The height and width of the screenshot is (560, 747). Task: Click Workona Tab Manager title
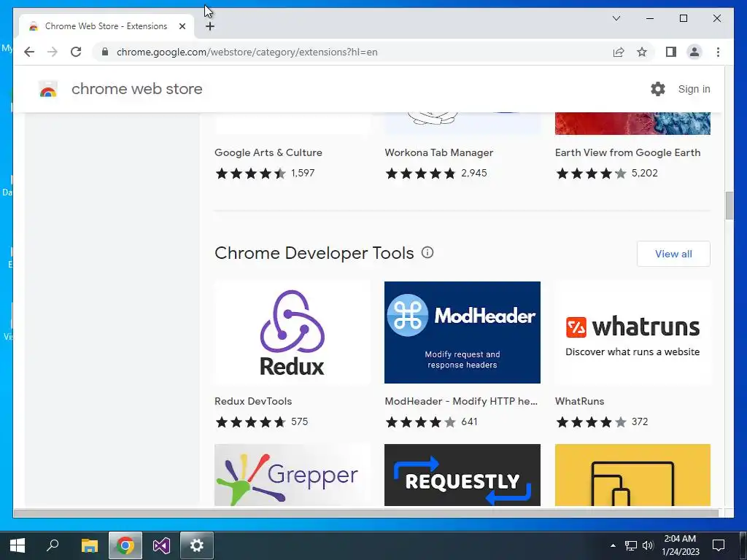point(438,152)
